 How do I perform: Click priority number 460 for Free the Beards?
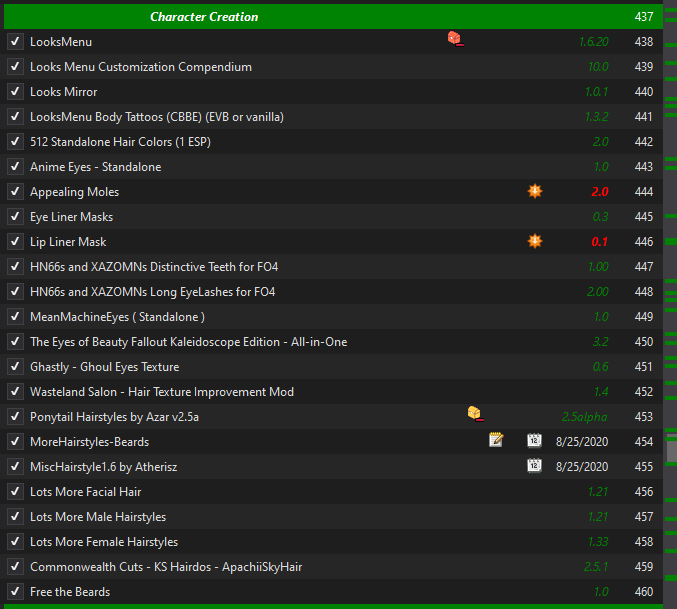[x=644, y=592]
